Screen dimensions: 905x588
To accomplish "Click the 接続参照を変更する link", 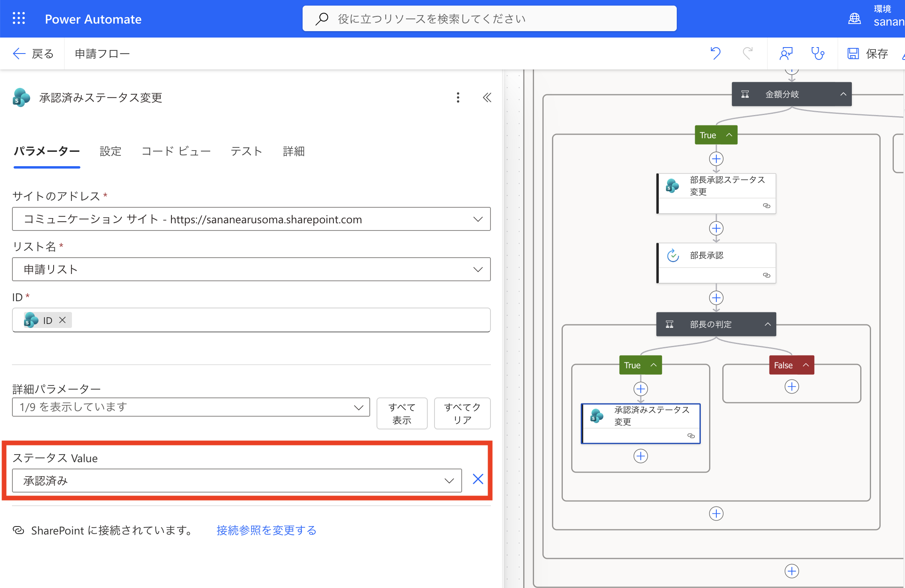I will [266, 530].
